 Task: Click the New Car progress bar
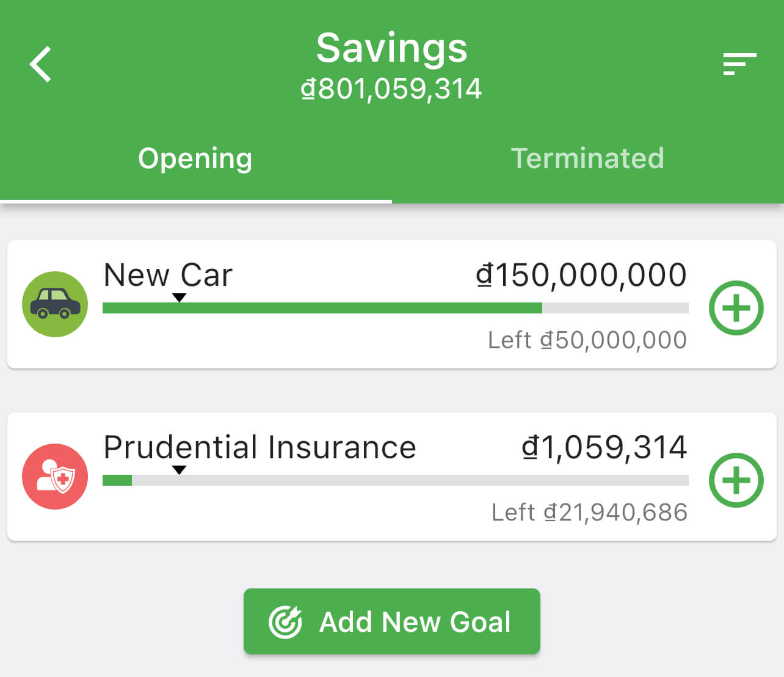[395, 308]
